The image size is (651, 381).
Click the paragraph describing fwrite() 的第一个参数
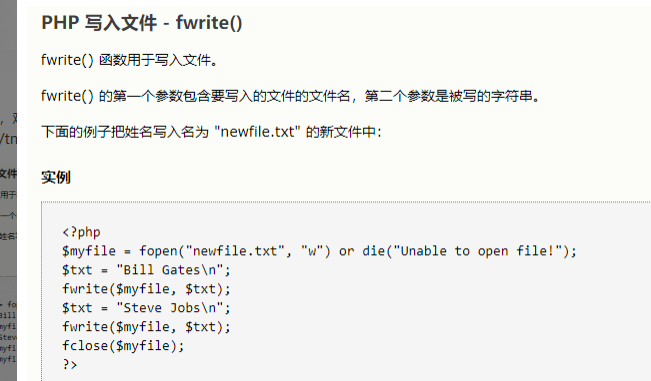291,96
